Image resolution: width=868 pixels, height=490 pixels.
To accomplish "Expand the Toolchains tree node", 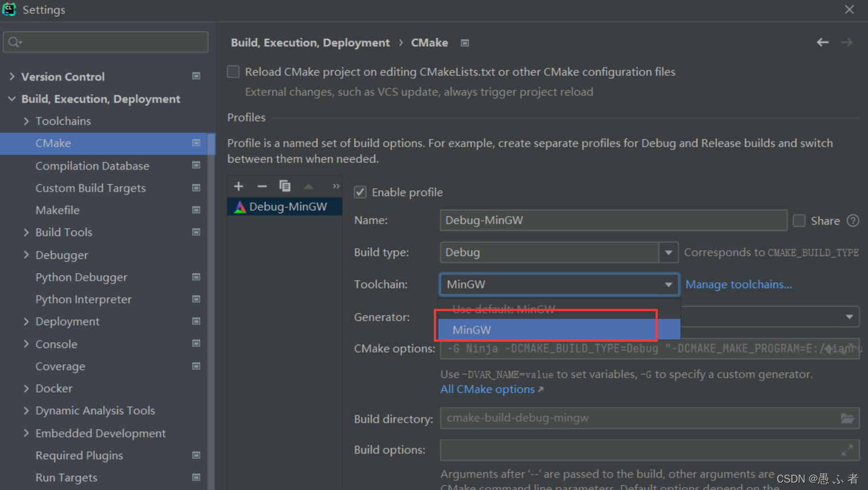I will coord(26,121).
